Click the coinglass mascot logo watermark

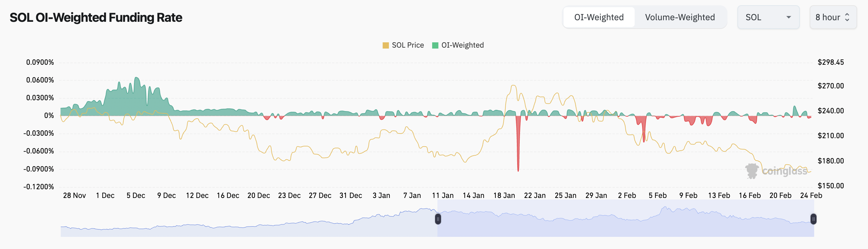click(x=752, y=171)
